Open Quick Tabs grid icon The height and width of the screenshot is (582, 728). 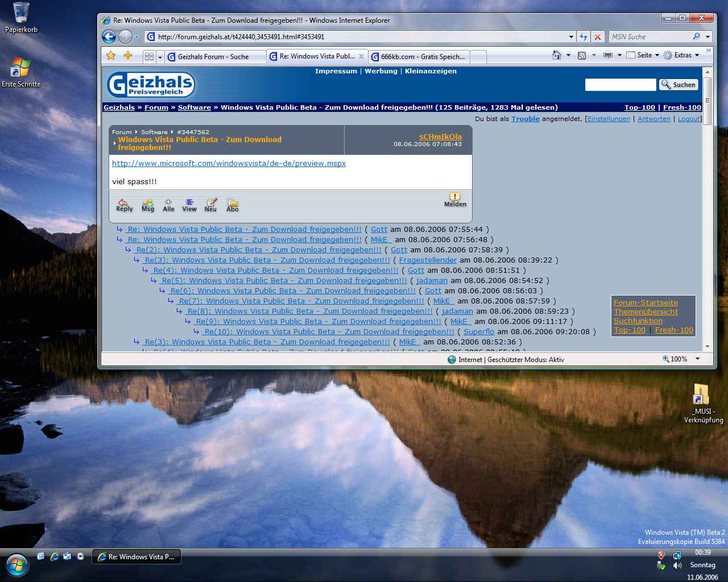tap(149, 56)
